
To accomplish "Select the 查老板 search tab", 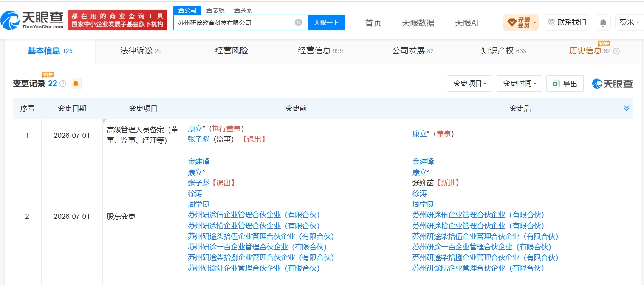I will [x=215, y=10].
